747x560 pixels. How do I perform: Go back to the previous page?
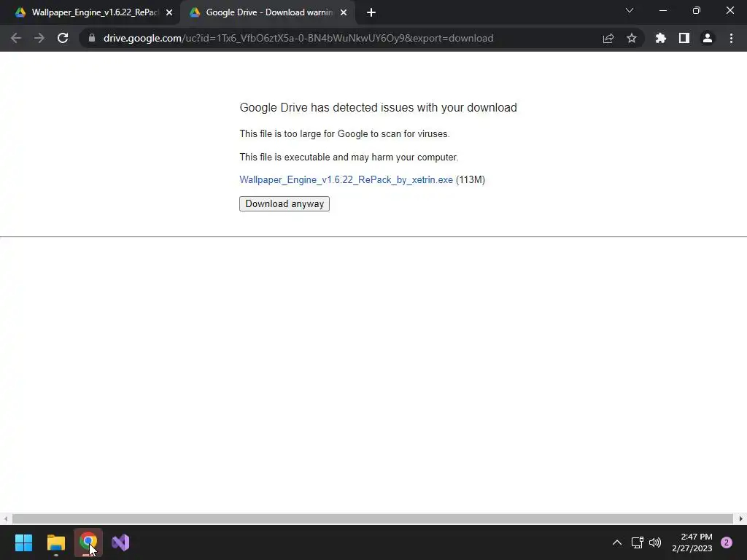tap(16, 38)
